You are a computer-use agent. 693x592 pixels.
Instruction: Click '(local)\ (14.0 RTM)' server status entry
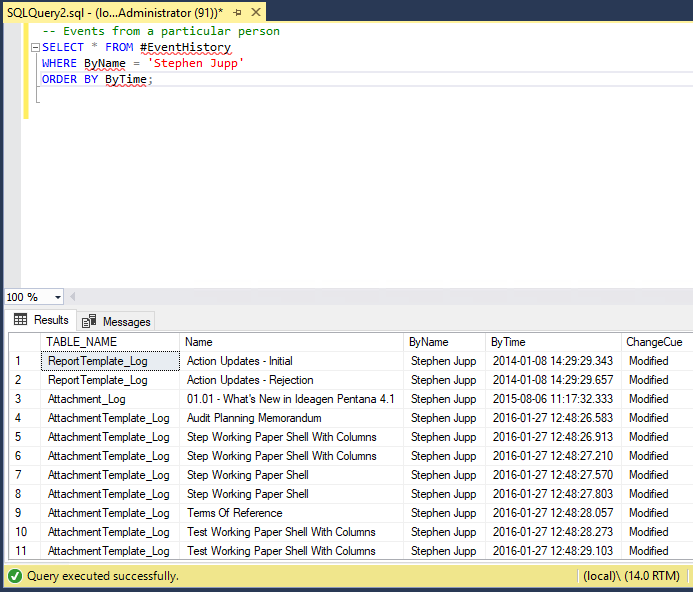click(x=631, y=576)
